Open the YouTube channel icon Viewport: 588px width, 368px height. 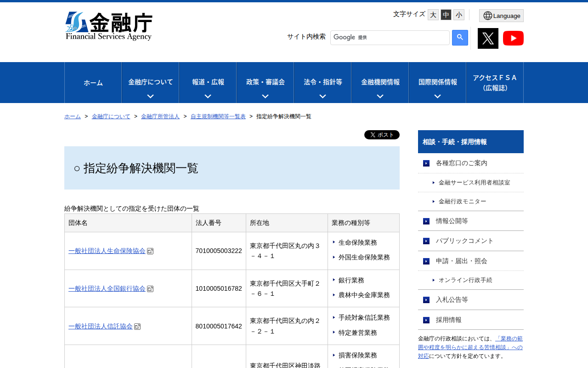[x=513, y=38]
